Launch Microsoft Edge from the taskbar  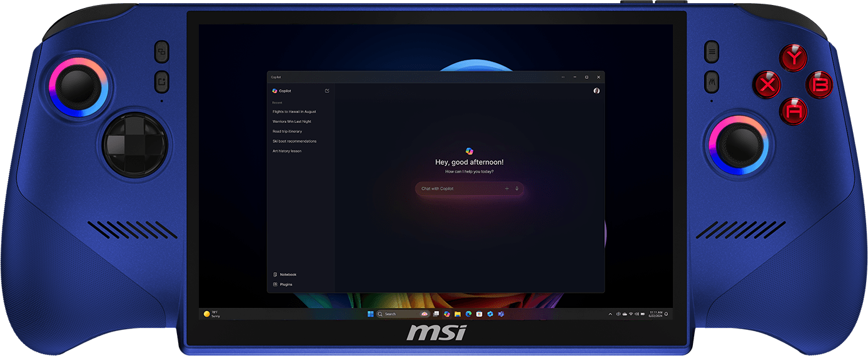click(x=468, y=314)
